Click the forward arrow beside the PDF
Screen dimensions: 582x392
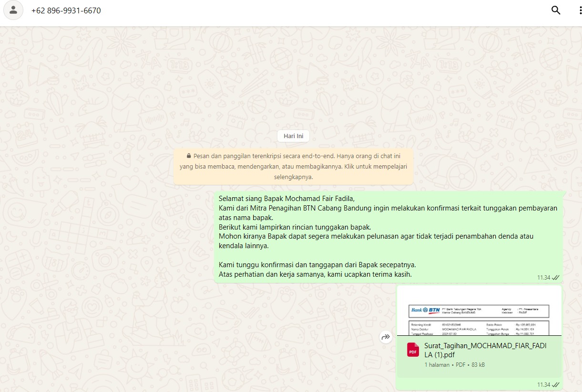tap(386, 337)
